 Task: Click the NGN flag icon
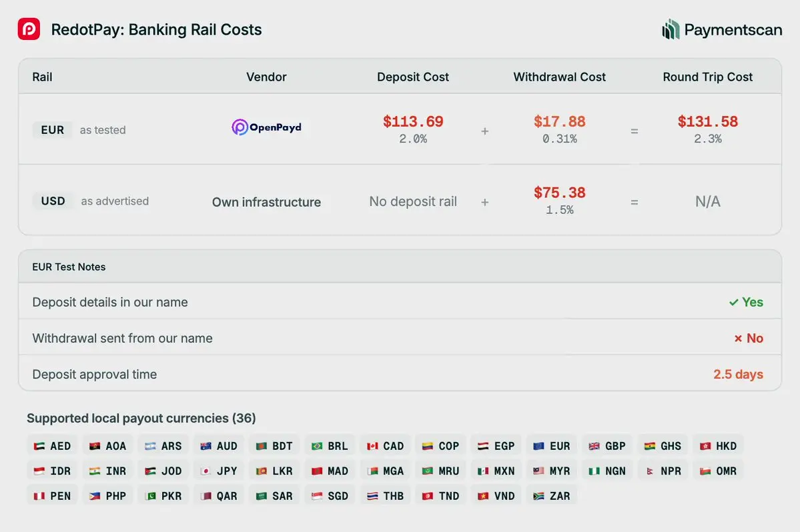coord(594,471)
